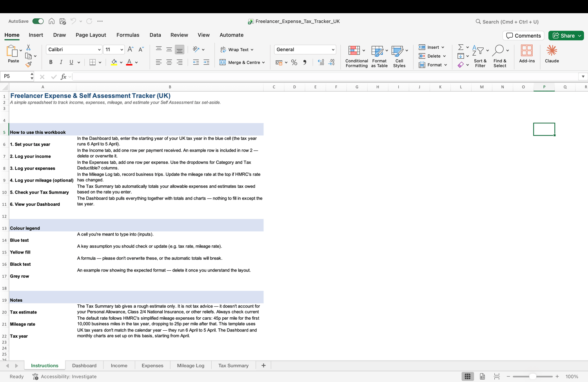Open the font size dropdown

click(x=122, y=50)
